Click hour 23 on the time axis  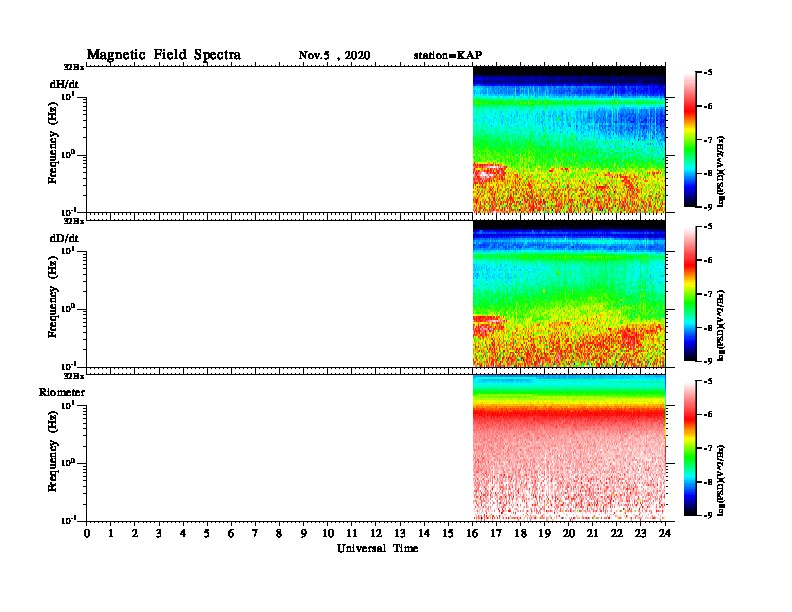click(x=641, y=534)
